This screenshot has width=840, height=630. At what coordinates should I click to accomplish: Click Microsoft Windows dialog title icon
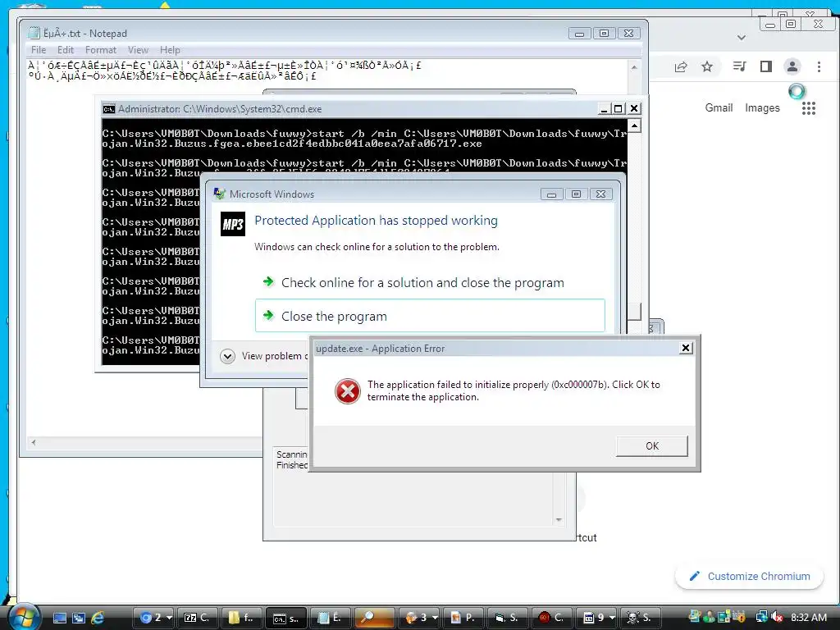(219, 194)
